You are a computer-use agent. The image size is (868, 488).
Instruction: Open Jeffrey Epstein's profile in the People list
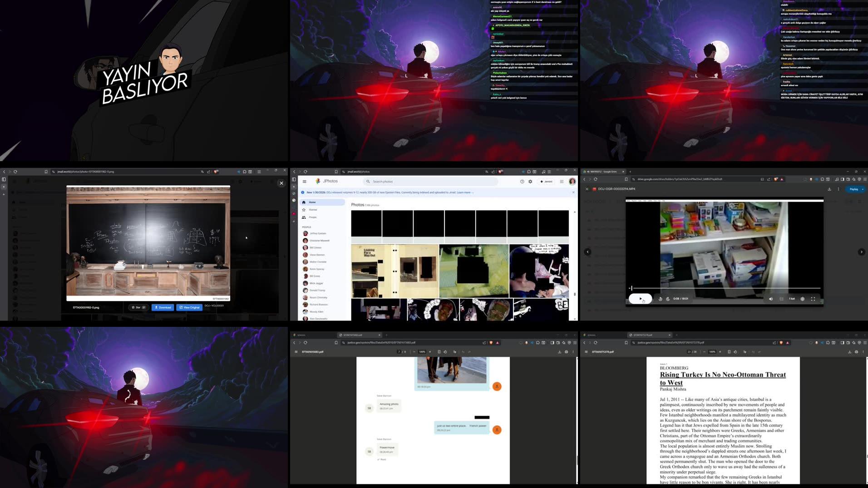[317, 233]
